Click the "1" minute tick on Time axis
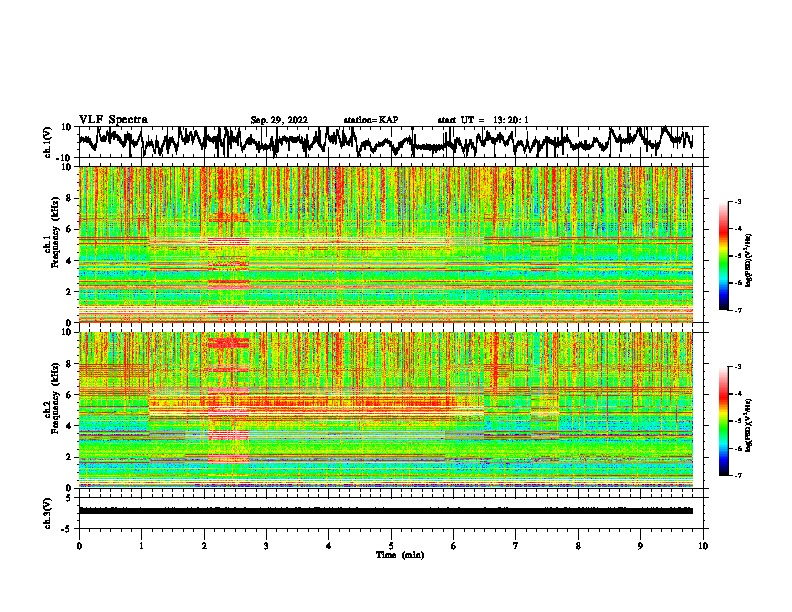The height and width of the screenshot is (612, 792). 141,546
